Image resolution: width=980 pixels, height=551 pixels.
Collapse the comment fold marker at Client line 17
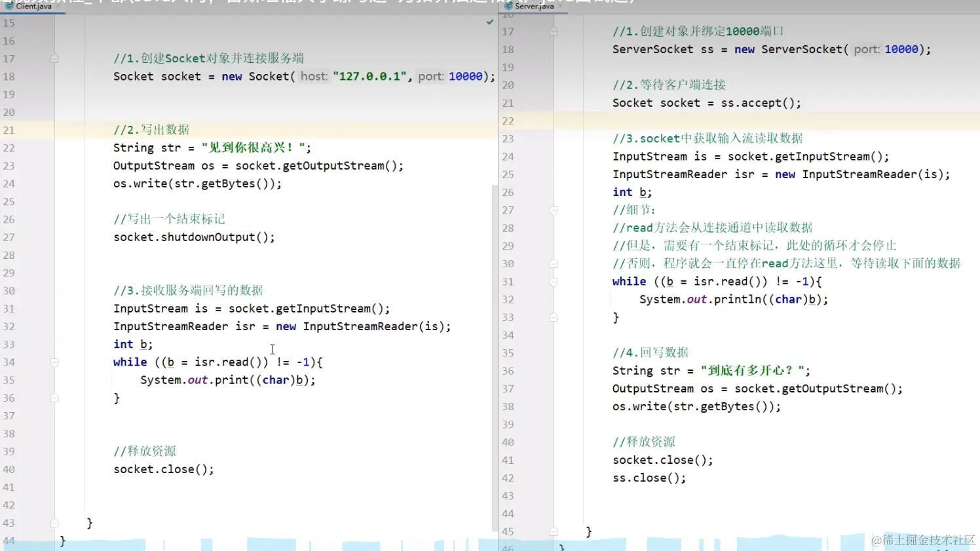pos(54,58)
